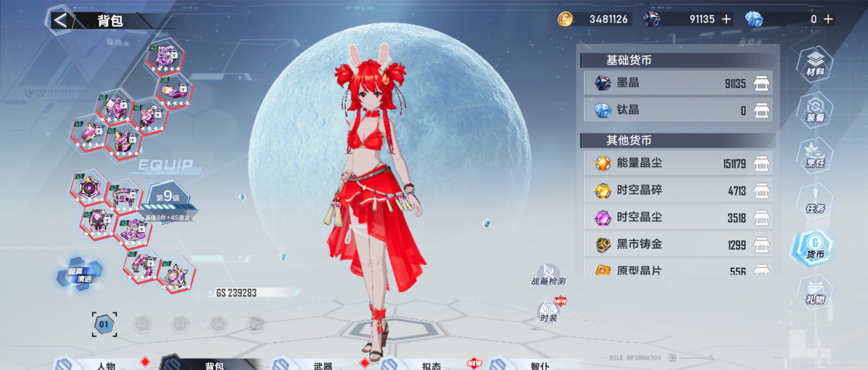
Task: Open the 礼物 gifts category
Action: 815,292
